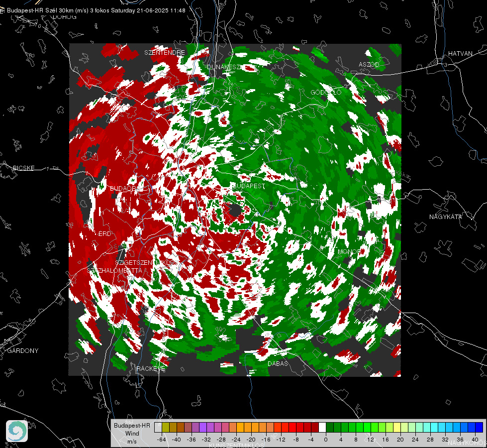Click the legend value 0

click(325, 440)
